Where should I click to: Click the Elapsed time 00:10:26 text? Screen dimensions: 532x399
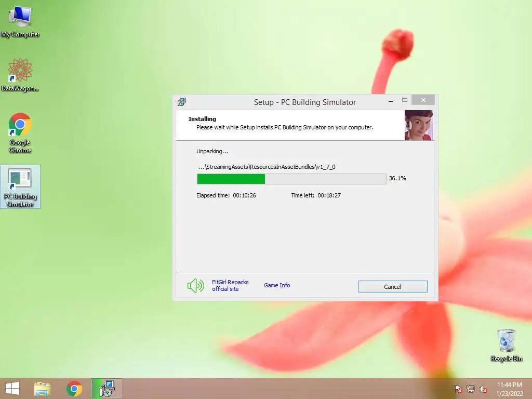tap(226, 195)
